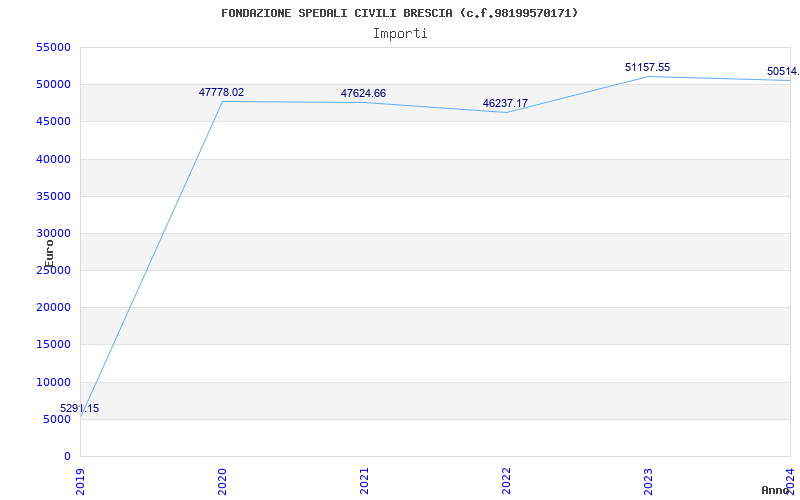Click the 2019 x-axis year label
The image size is (800, 500).
point(80,481)
